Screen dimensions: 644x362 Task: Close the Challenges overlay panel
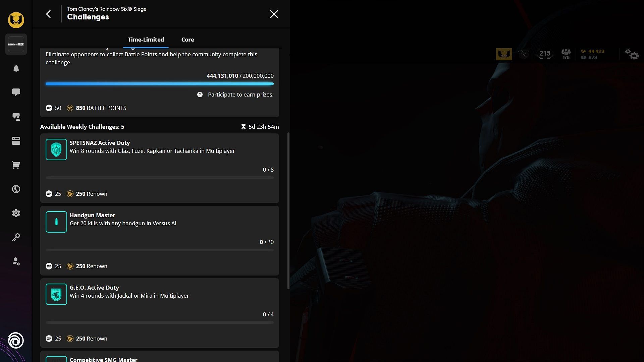point(274,14)
